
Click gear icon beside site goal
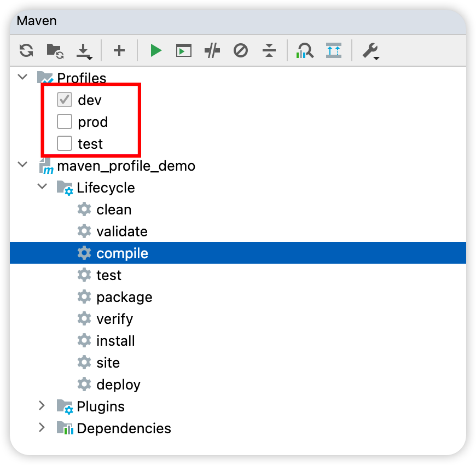click(84, 362)
